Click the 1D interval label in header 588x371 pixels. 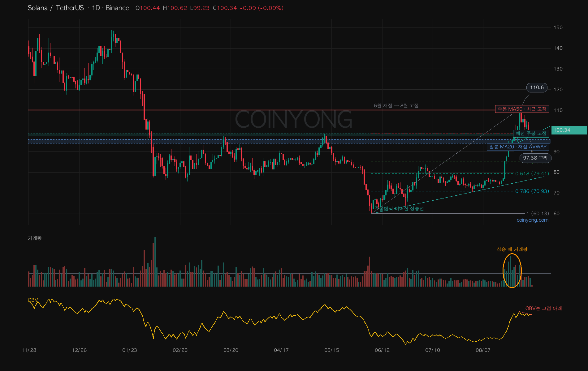[x=96, y=8]
